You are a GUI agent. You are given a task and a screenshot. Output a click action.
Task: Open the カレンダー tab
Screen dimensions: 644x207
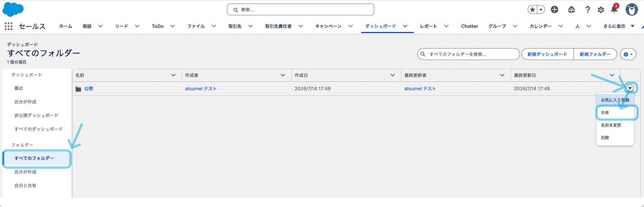541,26
